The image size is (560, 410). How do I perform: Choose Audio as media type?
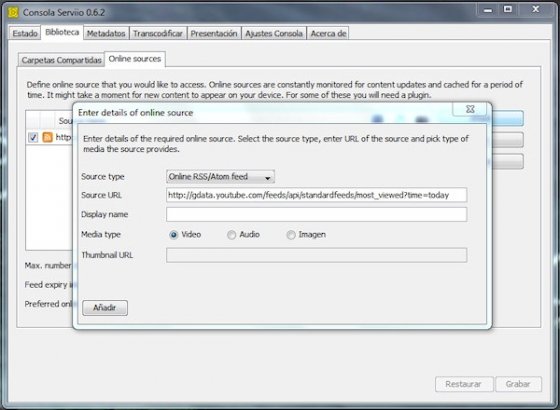(x=231, y=235)
